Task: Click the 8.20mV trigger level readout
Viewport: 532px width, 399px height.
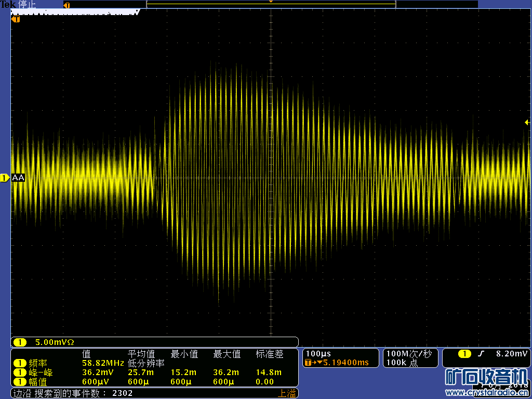Action: 512,354
